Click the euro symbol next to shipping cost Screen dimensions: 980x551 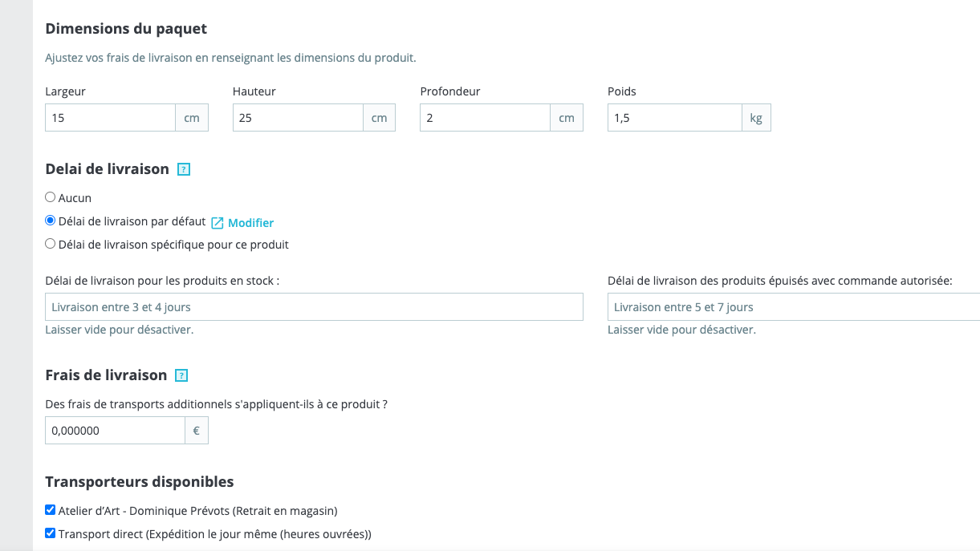(x=197, y=431)
